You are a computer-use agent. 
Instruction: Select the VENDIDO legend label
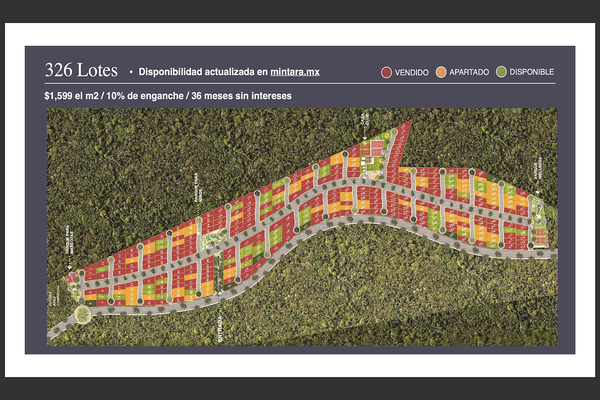[411, 72]
